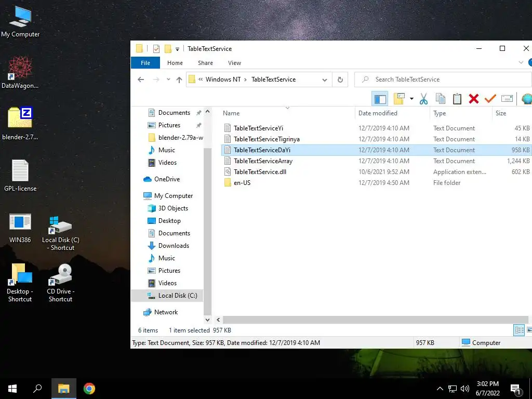Select OneDrive in navigation pane
Image resolution: width=532 pixels, height=399 pixels.
coord(162,179)
